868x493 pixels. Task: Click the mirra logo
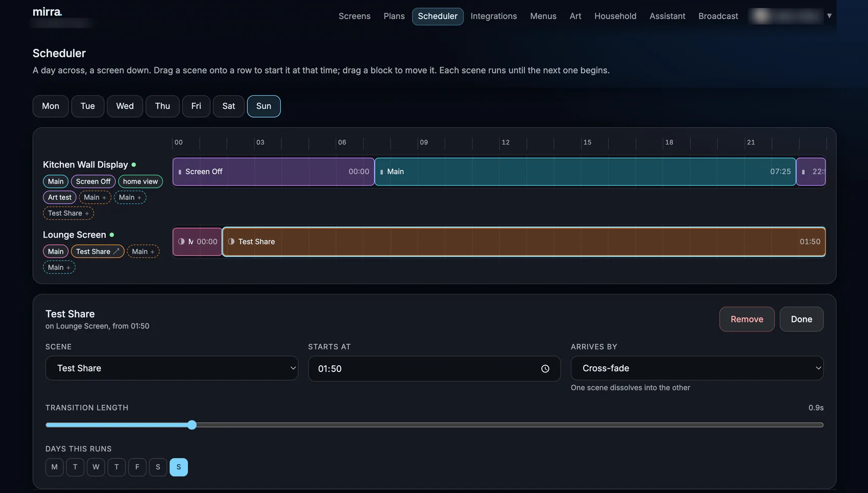(47, 12)
